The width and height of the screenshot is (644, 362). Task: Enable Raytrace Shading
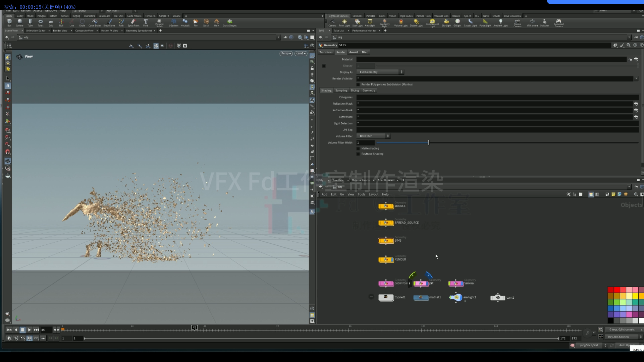[358, 154]
